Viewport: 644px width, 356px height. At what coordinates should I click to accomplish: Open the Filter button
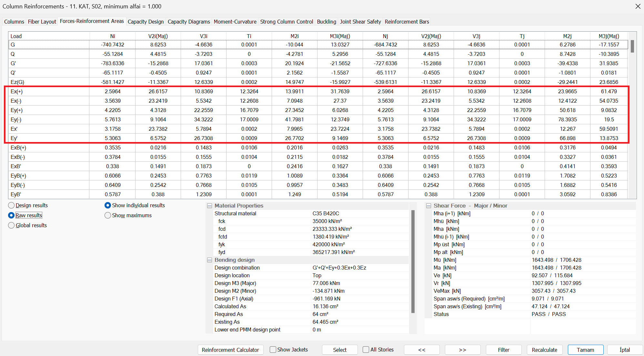tap(503, 350)
